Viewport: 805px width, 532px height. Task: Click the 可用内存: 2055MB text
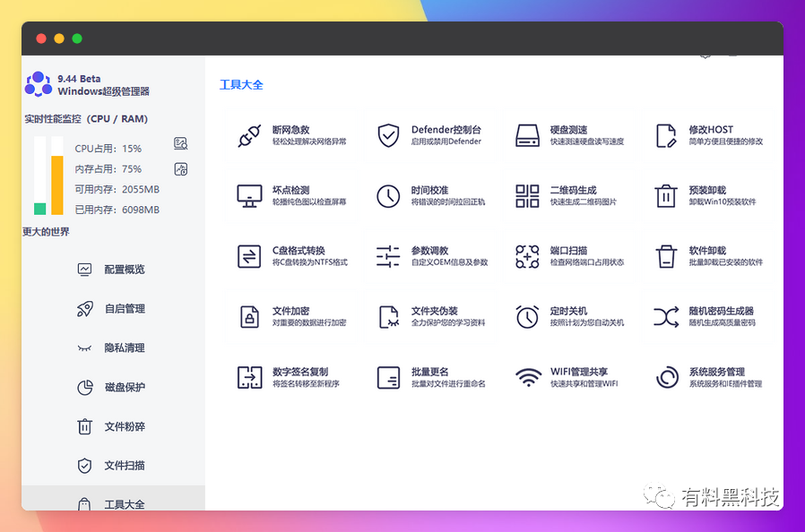click(x=117, y=189)
